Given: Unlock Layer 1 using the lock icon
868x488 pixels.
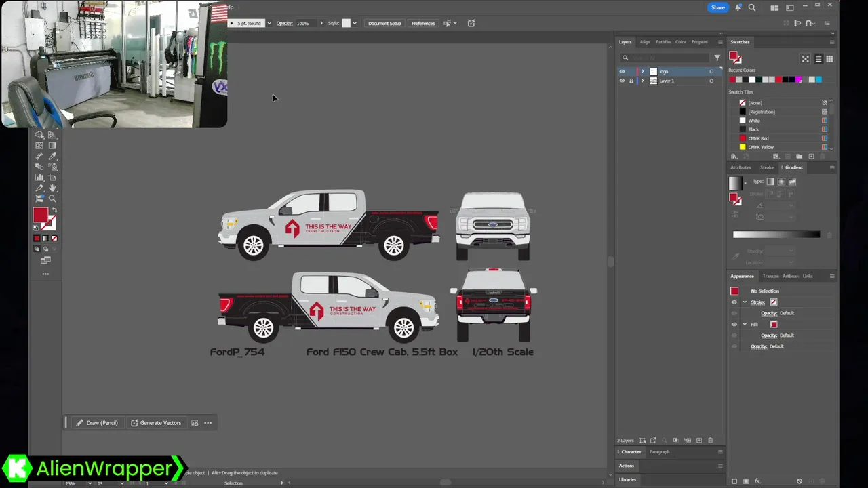Looking at the screenshot, I should click(631, 81).
